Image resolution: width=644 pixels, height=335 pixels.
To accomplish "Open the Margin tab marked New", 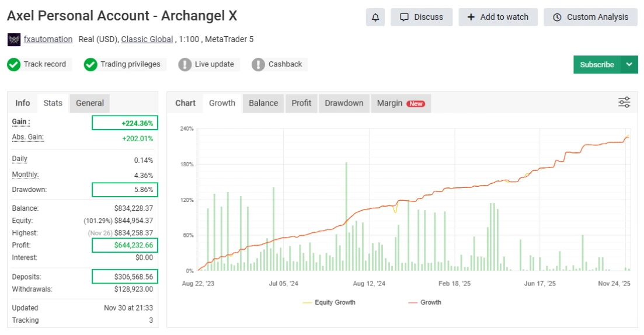I will (400, 103).
